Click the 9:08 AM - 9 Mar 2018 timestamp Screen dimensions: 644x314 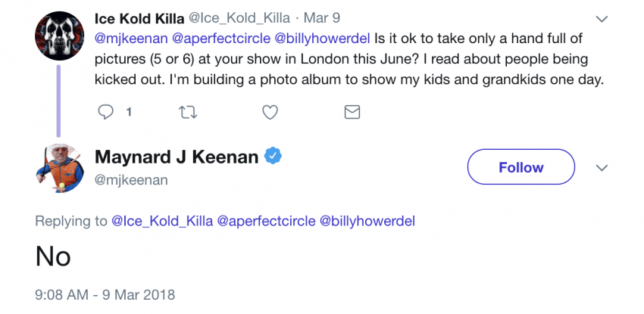[x=105, y=293]
